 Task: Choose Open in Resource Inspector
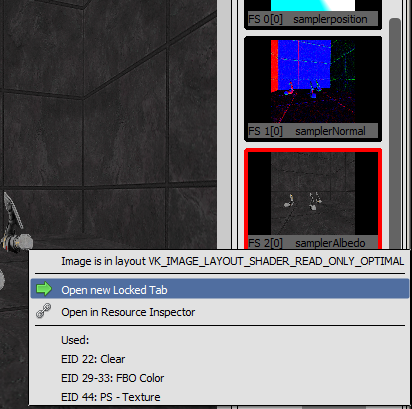(x=220, y=312)
